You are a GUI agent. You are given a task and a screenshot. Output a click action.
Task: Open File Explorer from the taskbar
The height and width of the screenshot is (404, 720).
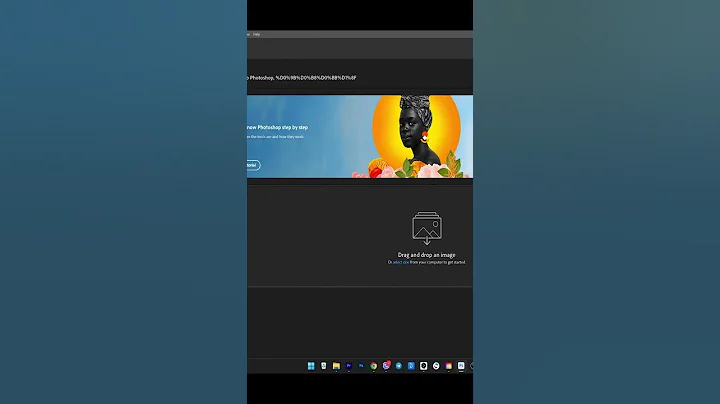pos(336,366)
